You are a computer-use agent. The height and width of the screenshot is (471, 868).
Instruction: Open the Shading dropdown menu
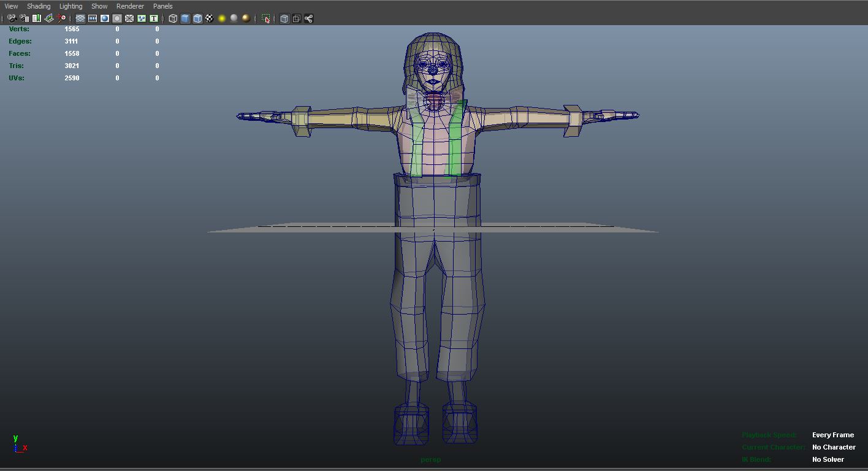(x=39, y=6)
